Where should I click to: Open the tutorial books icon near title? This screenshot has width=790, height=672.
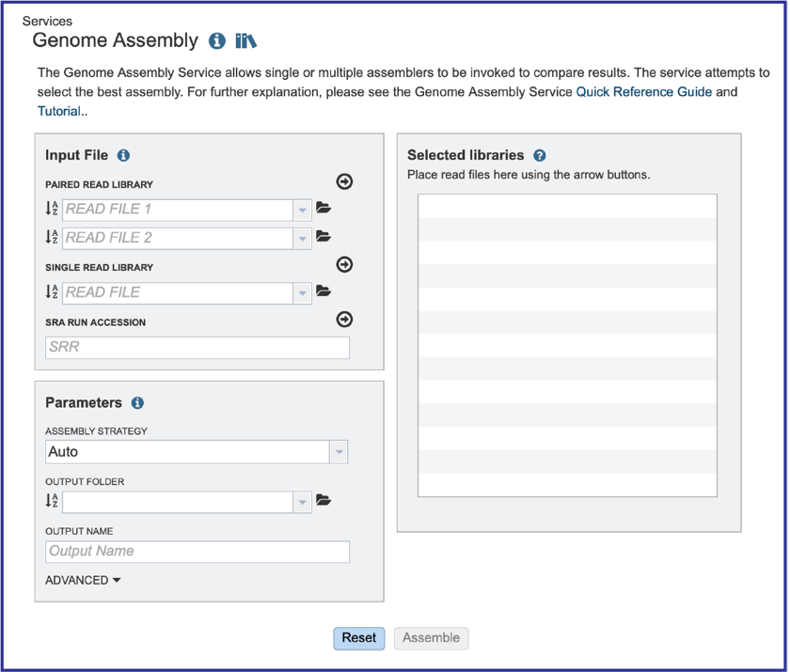pos(245,40)
